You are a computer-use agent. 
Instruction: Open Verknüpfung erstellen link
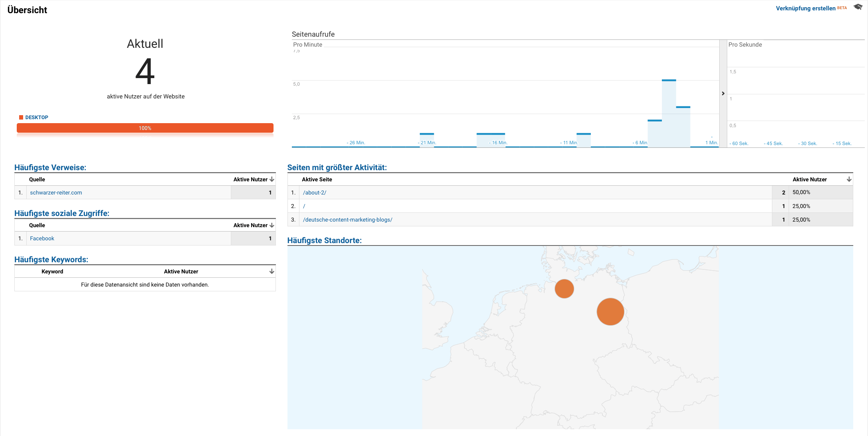(x=805, y=8)
